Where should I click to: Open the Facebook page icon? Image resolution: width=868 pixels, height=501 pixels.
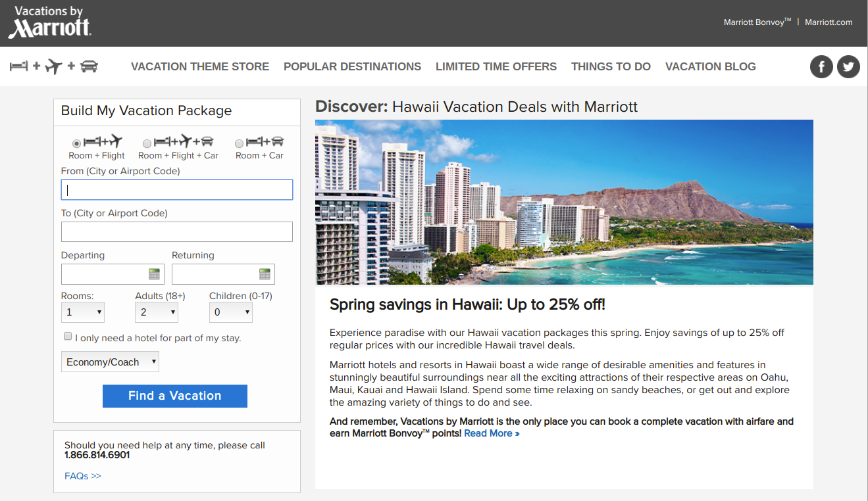click(821, 66)
